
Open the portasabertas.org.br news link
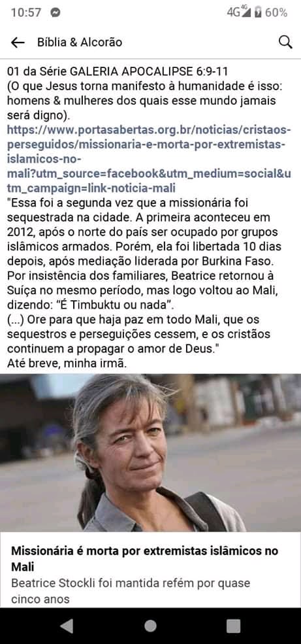(x=150, y=159)
